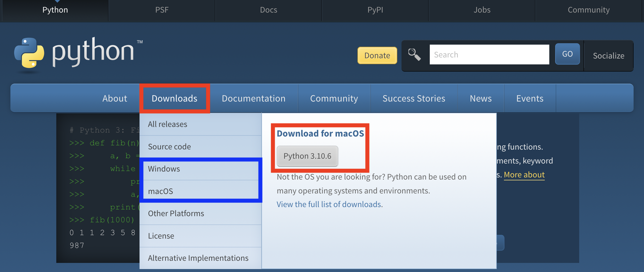This screenshot has width=644, height=272.
Task: Open the License menu entry
Action: [200, 236]
